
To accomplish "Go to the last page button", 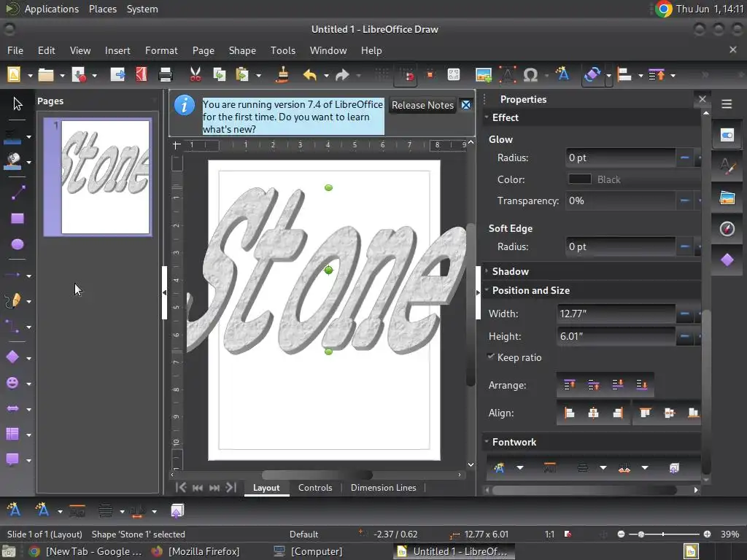I will point(231,487).
